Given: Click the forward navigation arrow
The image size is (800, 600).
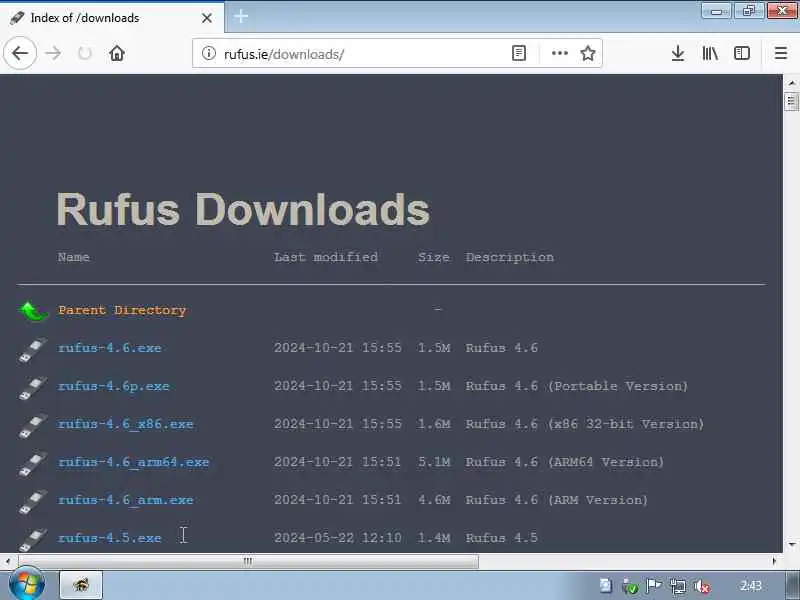Looking at the screenshot, I should click(53, 53).
